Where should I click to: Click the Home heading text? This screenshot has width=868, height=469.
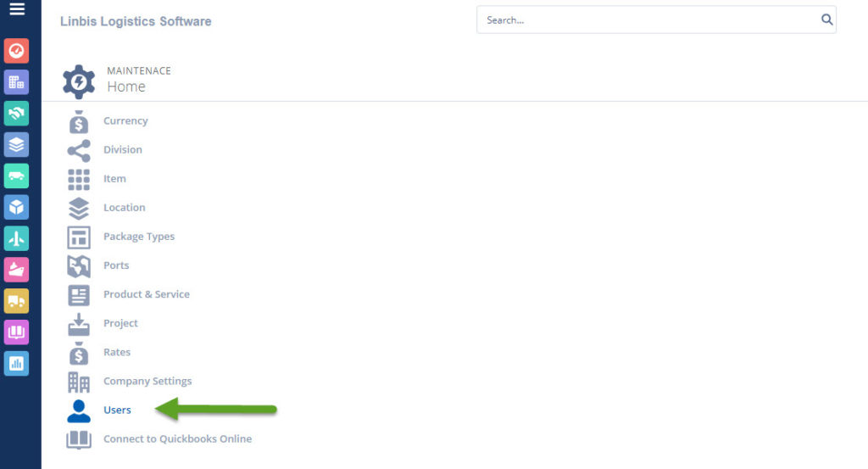(x=126, y=87)
